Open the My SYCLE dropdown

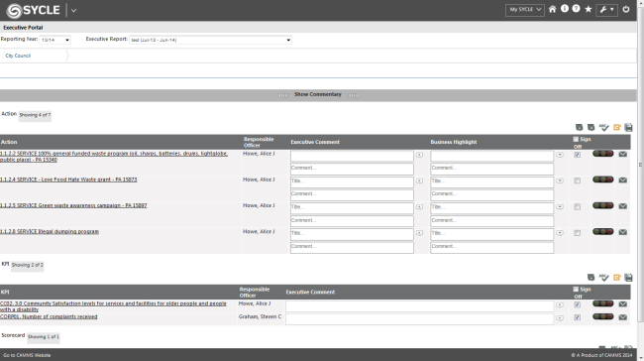525,10
